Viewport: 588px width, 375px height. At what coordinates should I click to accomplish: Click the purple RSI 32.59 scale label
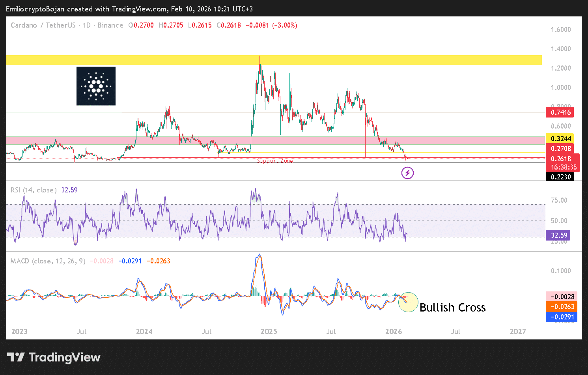click(558, 235)
